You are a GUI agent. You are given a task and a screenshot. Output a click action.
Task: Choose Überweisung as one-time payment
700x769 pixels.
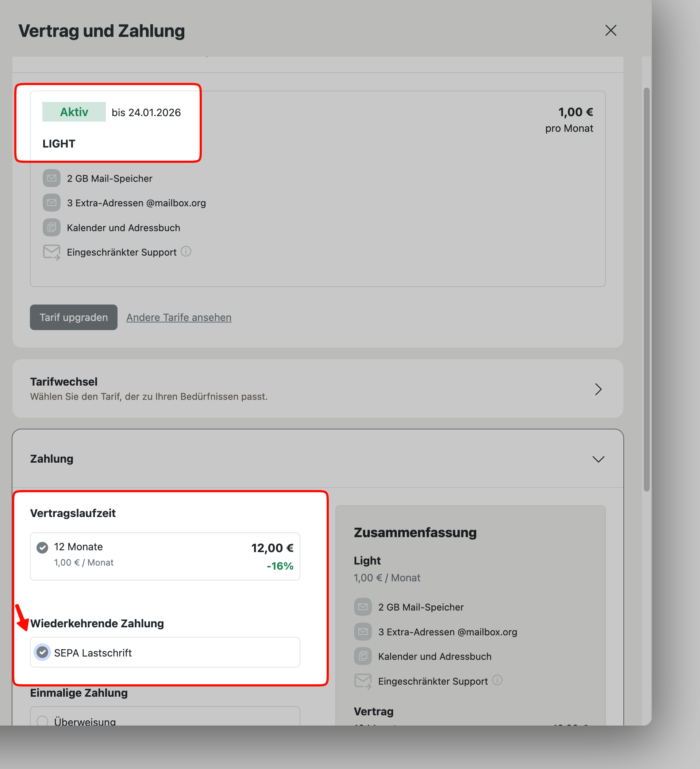tap(42, 720)
